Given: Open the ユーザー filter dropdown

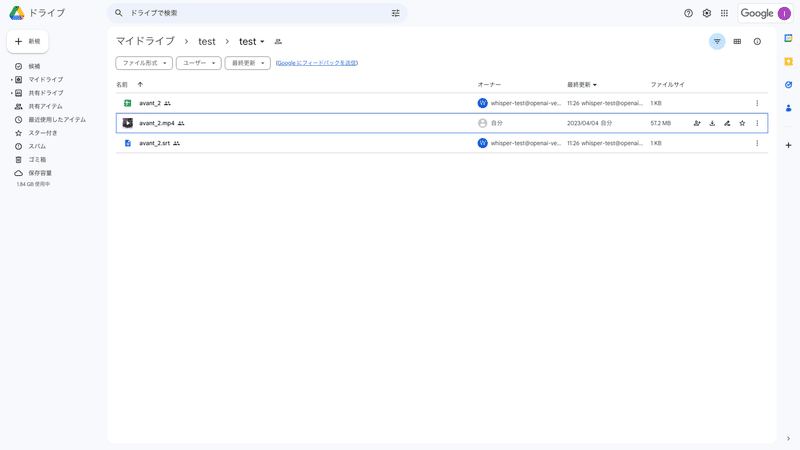Looking at the screenshot, I should click(x=198, y=63).
